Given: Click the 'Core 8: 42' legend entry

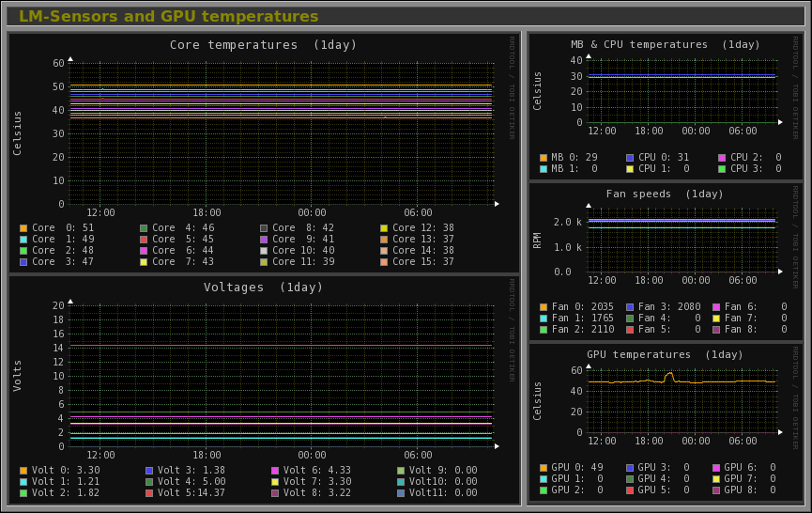Looking at the screenshot, I should coord(298,228).
